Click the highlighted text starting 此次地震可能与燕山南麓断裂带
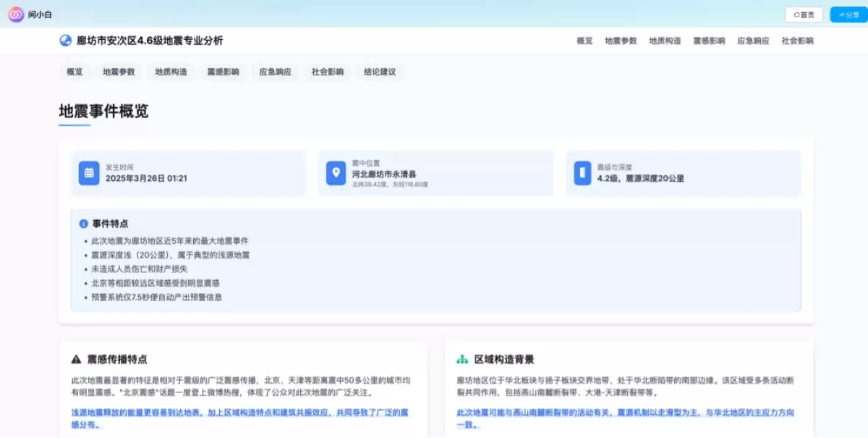Screen dimensions: 868x438 tap(625, 418)
